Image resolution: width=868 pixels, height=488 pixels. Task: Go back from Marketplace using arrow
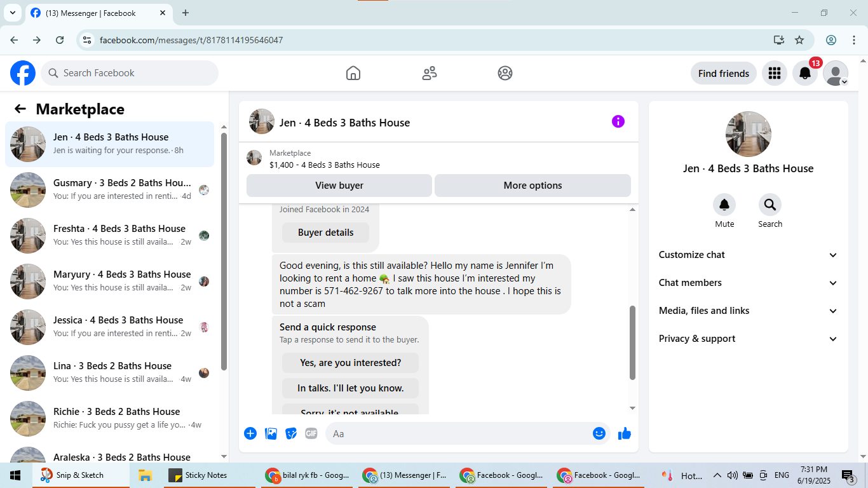(20, 109)
